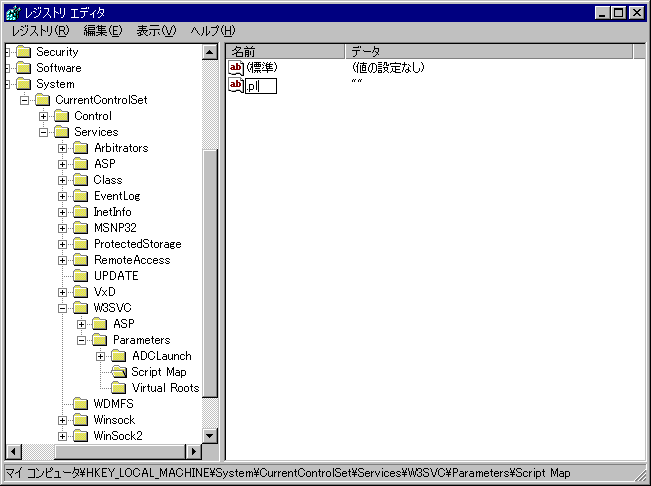Click the RemoteAccess folder icon
Screen dimensions: 651x486
point(81,260)
